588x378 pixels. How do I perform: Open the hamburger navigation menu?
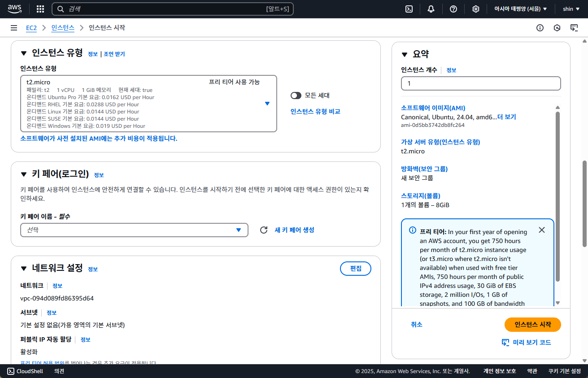point(14,28)
